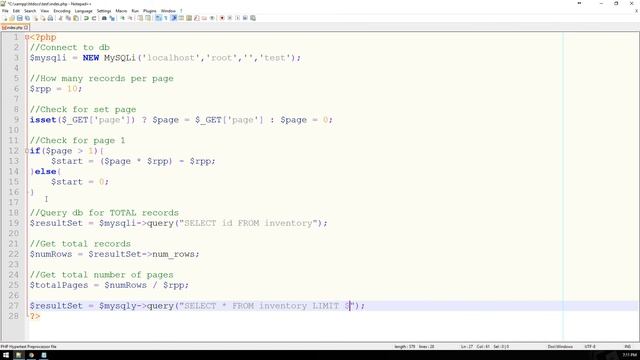Click the 7:11 PM taskbar clock
640x360 pixels.
click(630, 355)
